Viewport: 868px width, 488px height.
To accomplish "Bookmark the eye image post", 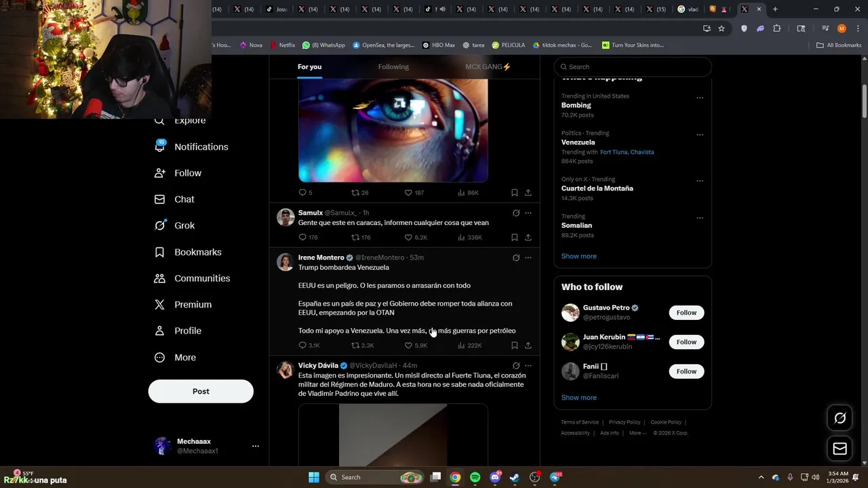I will (514, 192).
